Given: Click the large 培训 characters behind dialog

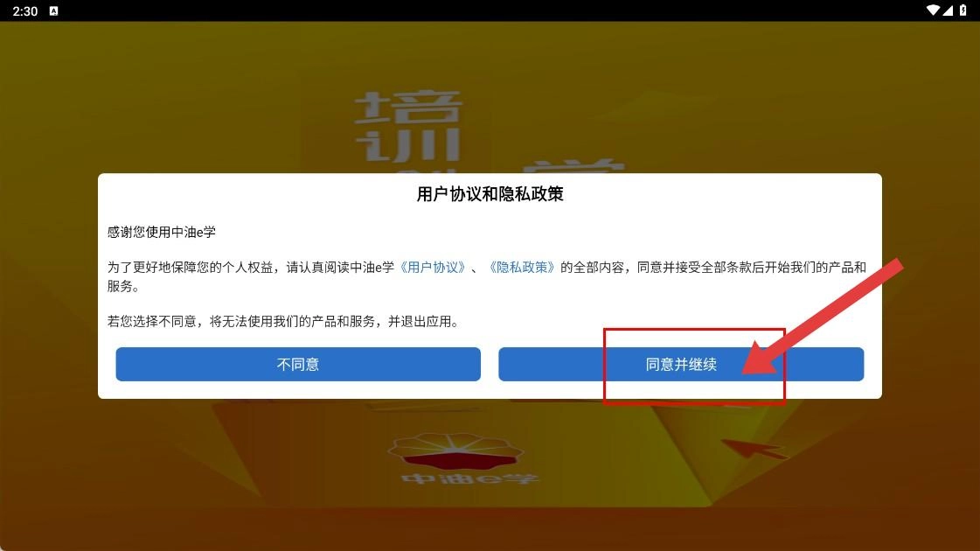Looking at the screenshot, I should [409, 127].
